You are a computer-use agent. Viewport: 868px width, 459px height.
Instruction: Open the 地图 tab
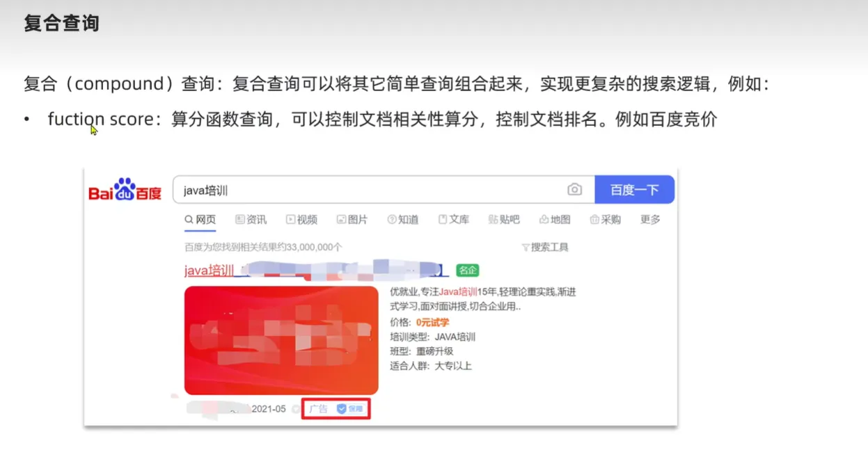tap(555, 220)
